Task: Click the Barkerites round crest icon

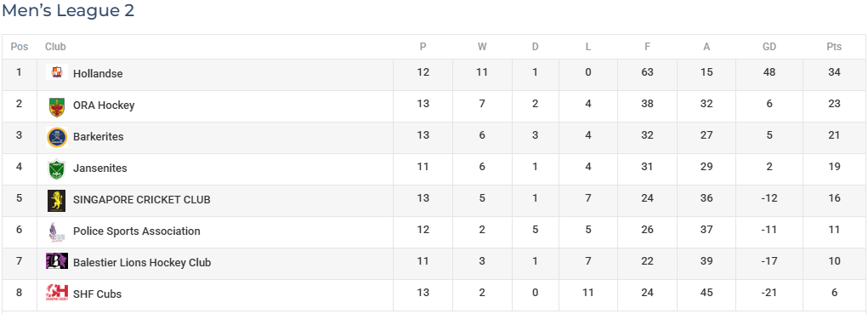Action: [56, 137]
